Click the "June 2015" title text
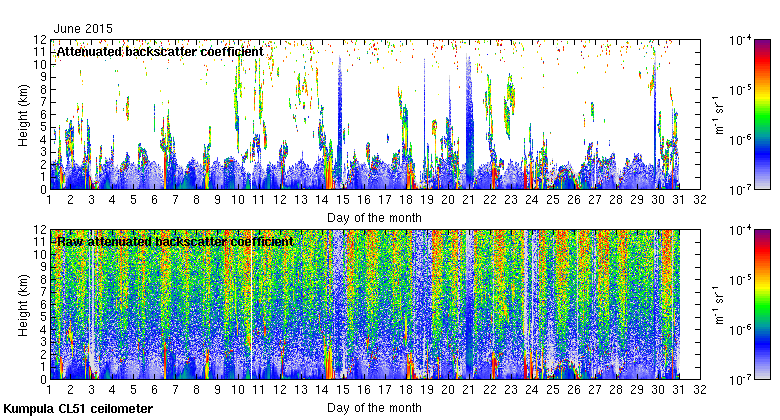The height and width of the screenshot is (420, 780). click(x=82, y=29)
